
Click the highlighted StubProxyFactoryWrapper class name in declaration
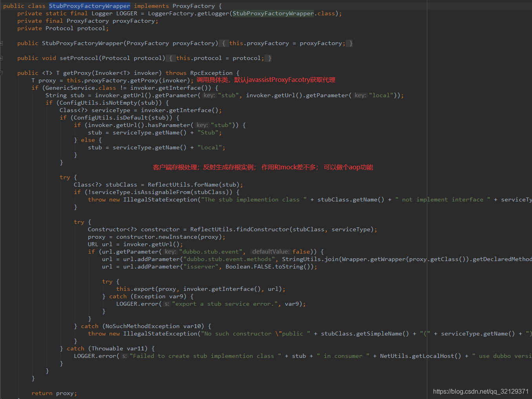coord(89,6)
